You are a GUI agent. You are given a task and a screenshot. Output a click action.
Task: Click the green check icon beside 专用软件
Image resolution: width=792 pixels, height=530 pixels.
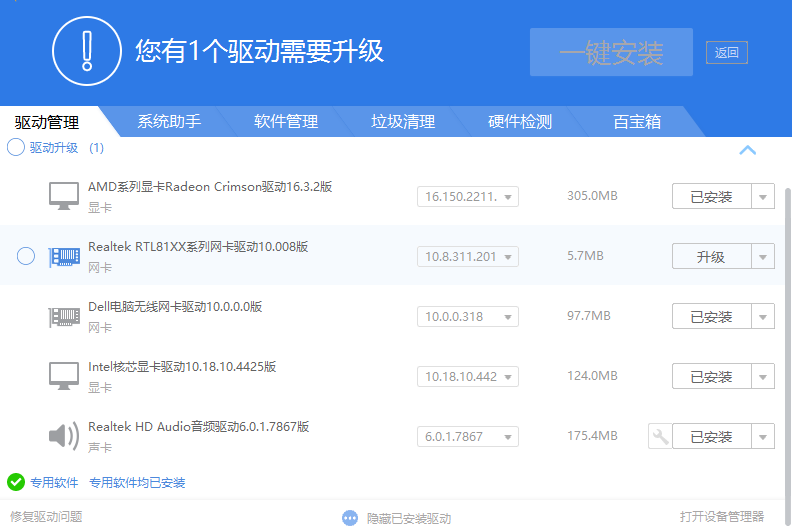pyautogui.click(x=16, y=482)
